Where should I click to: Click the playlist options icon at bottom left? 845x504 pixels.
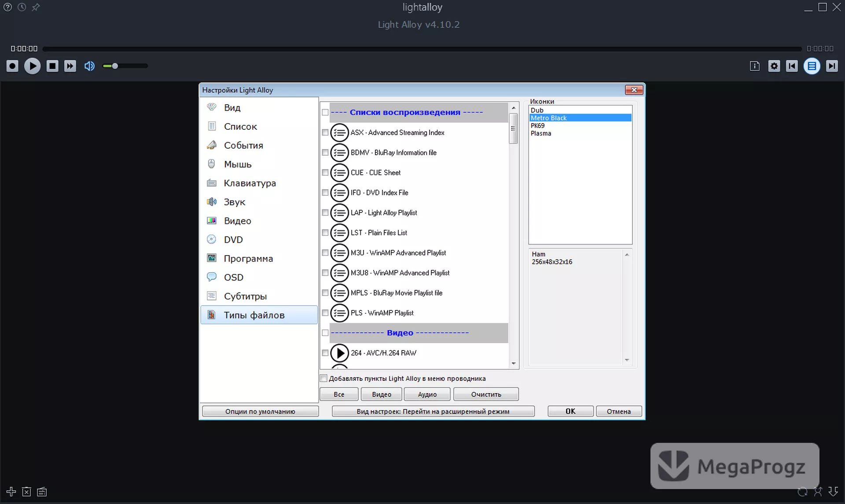pos(42,492)
